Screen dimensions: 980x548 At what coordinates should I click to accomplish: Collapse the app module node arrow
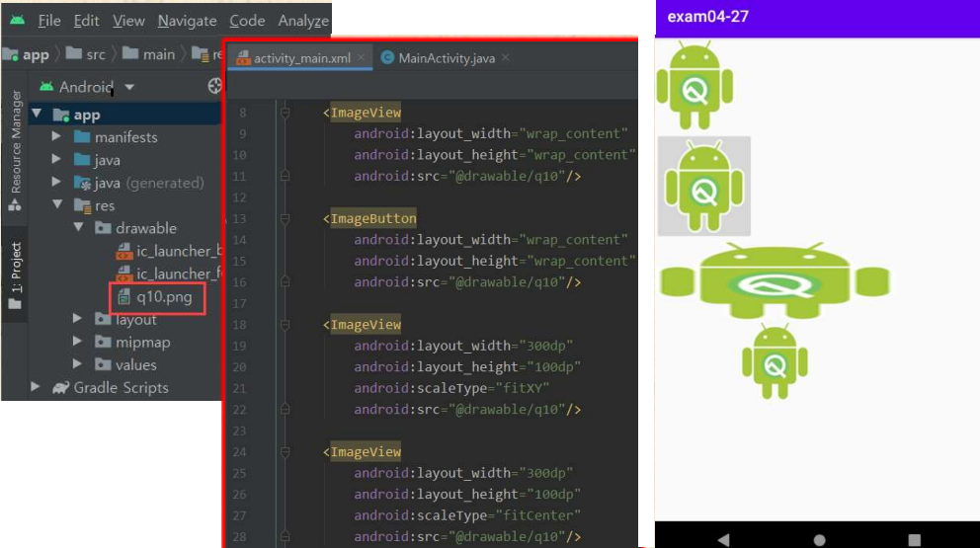tap(37, 114)
